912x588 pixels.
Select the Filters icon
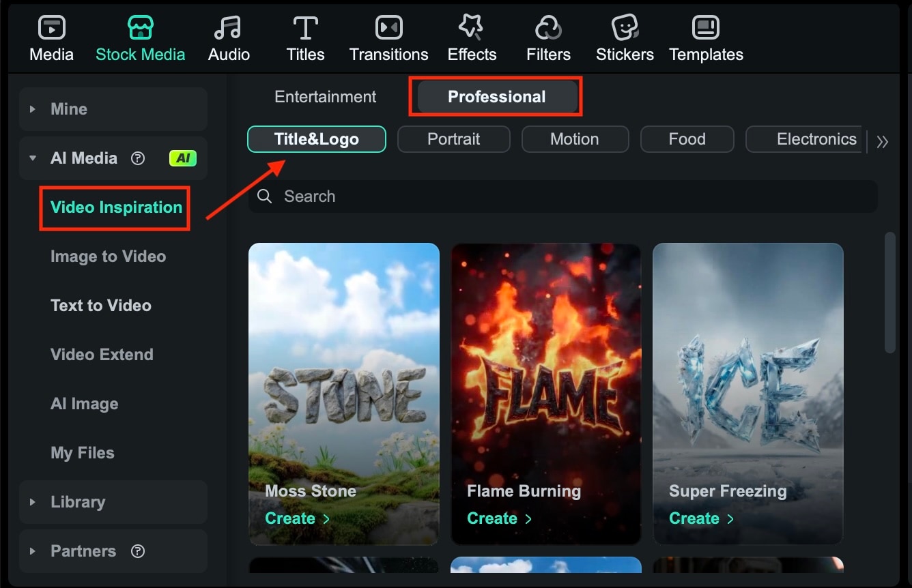point(548,38)
